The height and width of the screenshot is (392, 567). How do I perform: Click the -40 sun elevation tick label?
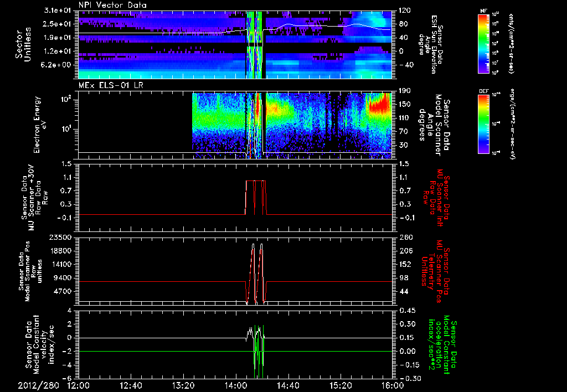click(405, 65)
